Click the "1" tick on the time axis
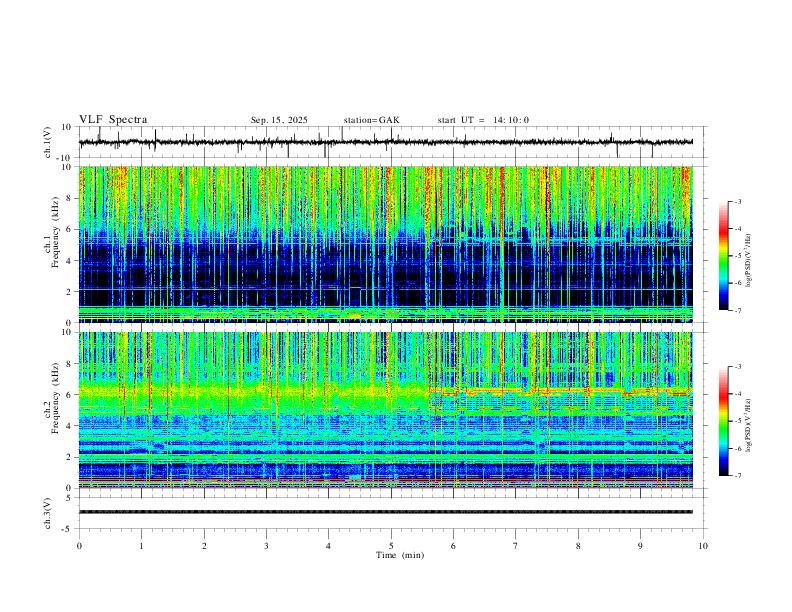Viewport: 792px width, 612px height. coord(141,546)
